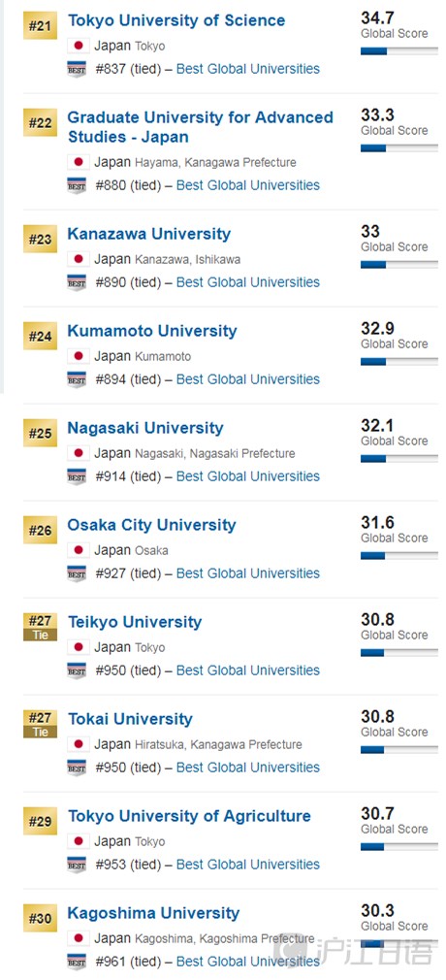The width and height of the screenshot is (446, 980).
Task: Click the Best badge icon beside #953 (tied)
Action: (77, 865)
